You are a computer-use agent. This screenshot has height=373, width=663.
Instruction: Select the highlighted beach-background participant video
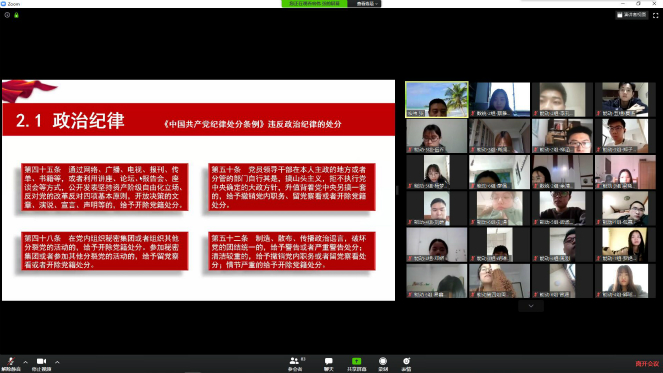(x=437, y=99)
